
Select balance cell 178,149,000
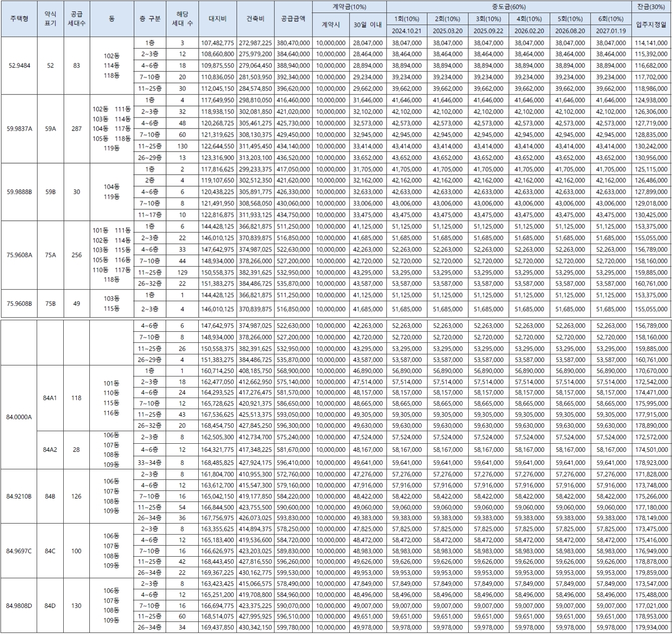[651, 518]
